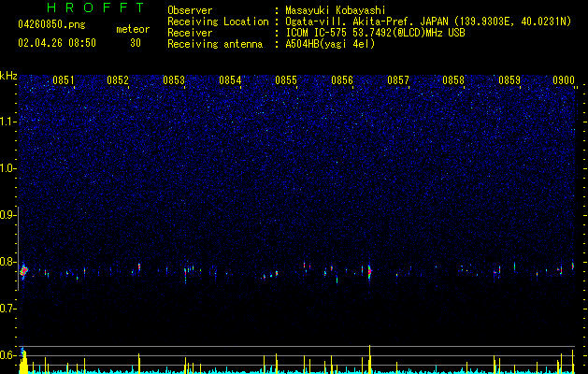Screen dimensions: 588x374
Task: Click the 0851 time marker
Action: click(x=63, y=80)
